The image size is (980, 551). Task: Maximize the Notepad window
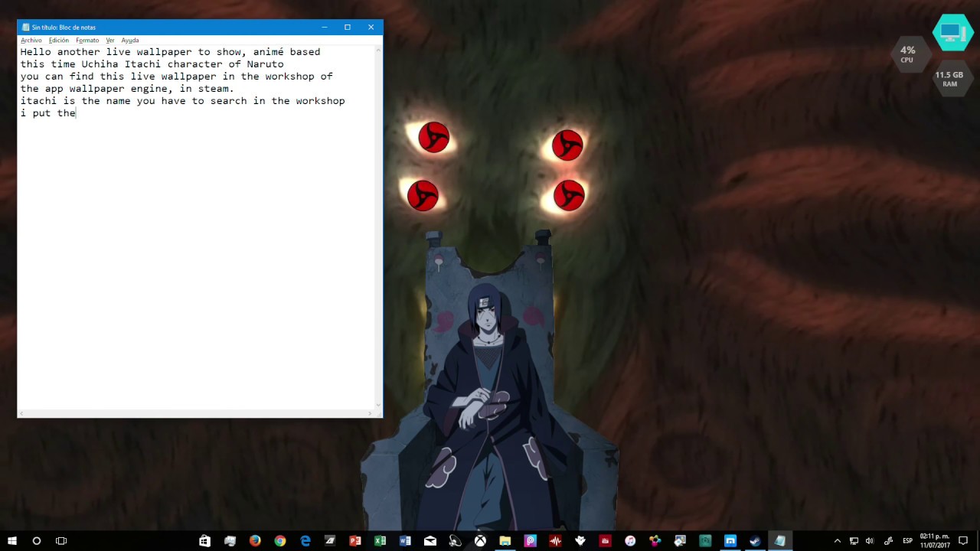348,27
